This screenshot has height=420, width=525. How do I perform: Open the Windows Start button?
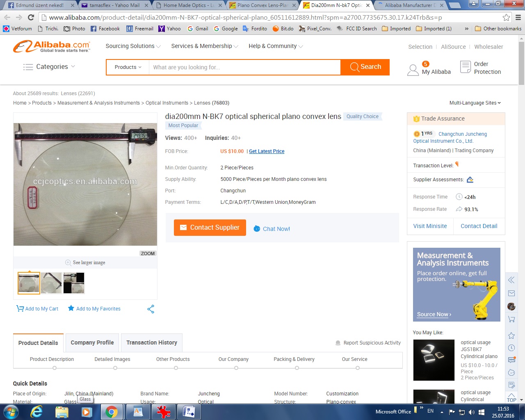tap(10, 412)
